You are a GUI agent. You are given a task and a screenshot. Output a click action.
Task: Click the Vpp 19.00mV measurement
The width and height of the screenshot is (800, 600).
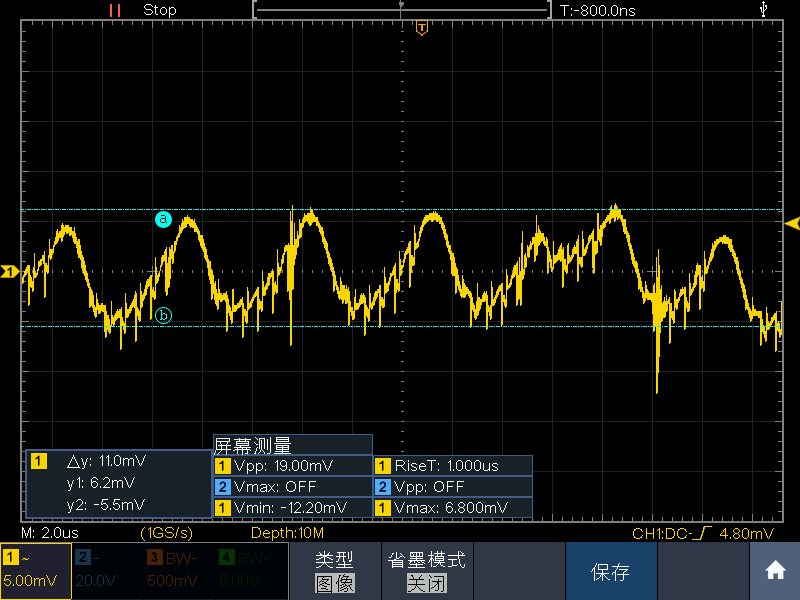pyautogui.click(x=293, y=466)
